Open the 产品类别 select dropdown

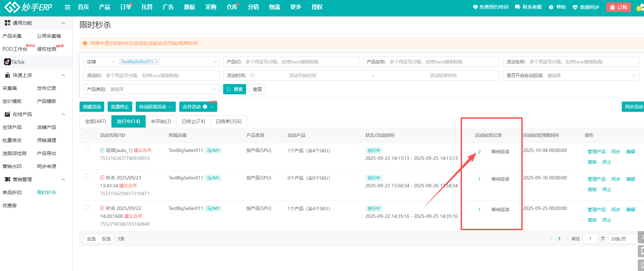click(x=151, y=89)
